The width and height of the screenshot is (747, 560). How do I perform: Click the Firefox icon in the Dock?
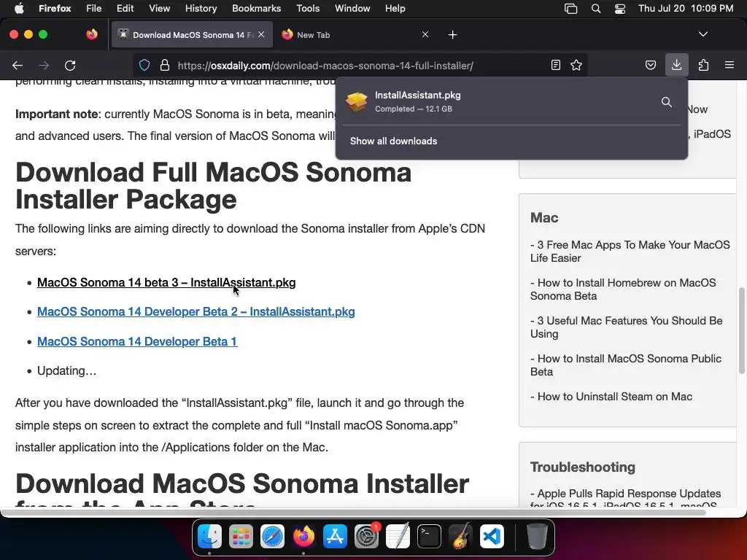point(304,537)
